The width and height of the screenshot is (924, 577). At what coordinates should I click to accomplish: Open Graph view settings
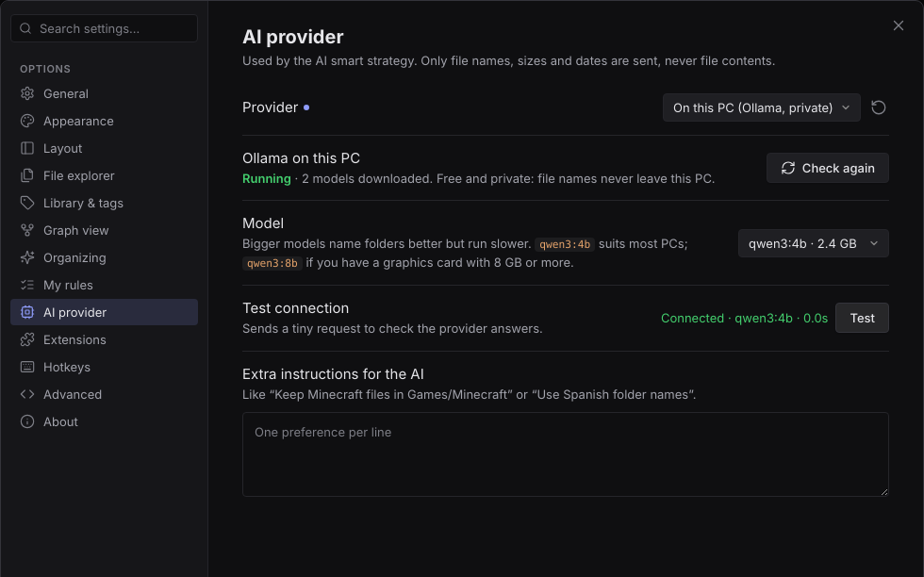[105, 230]
